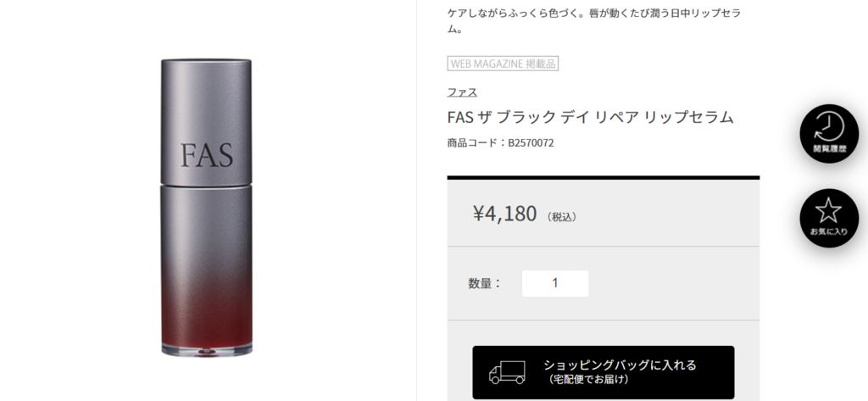Viewport: 868px width, 401px height.
Task: Open browsing history clock icon
Action: 829,126
